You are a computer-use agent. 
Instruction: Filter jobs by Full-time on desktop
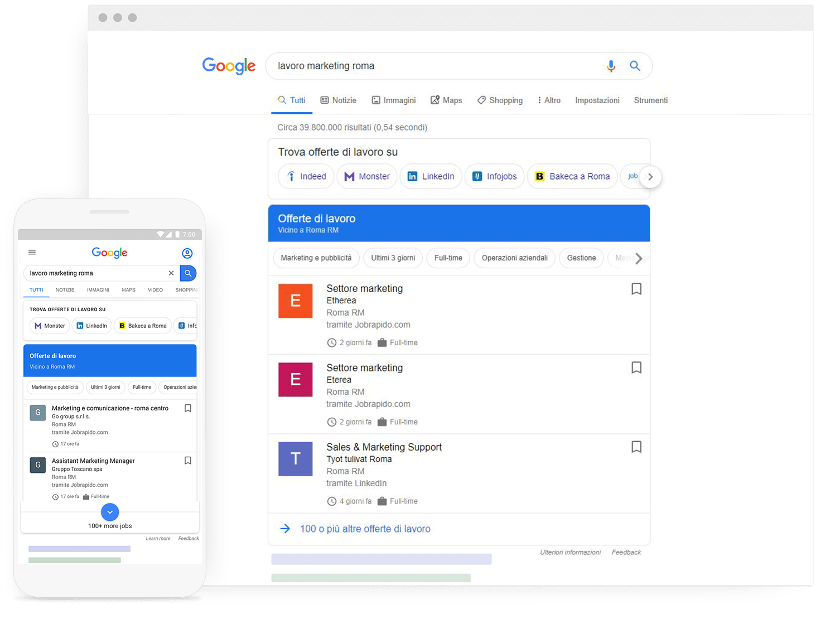click(448, 258)
